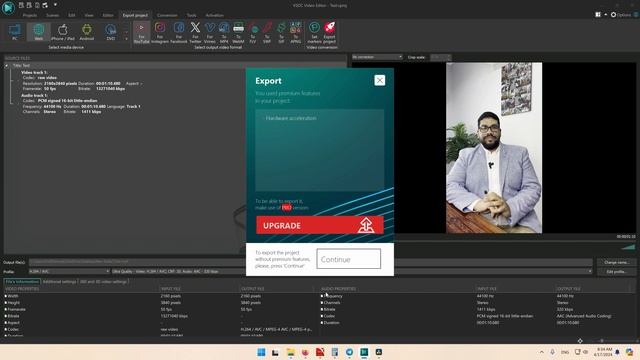640x360 pixels.
Task: Select Audio track 1 in source files
Action: (34, 95)
